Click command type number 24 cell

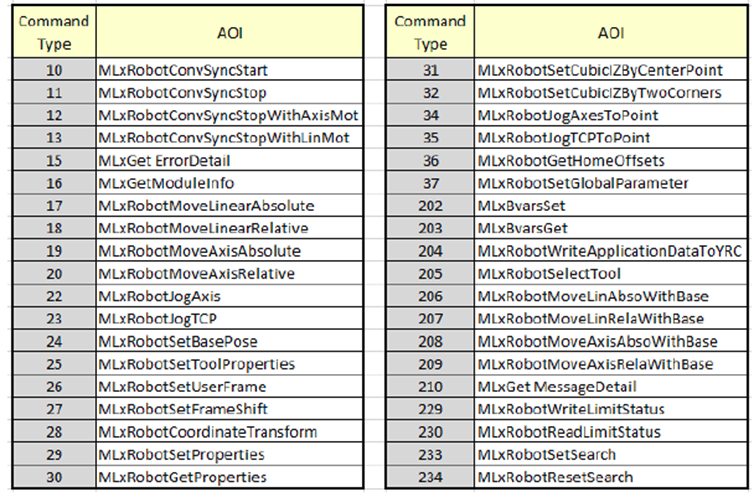53,341
